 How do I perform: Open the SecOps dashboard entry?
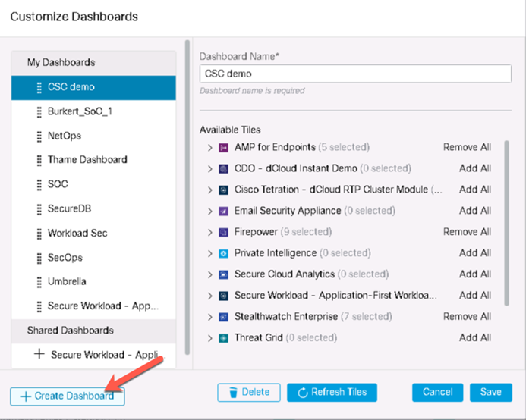point(93,258)
